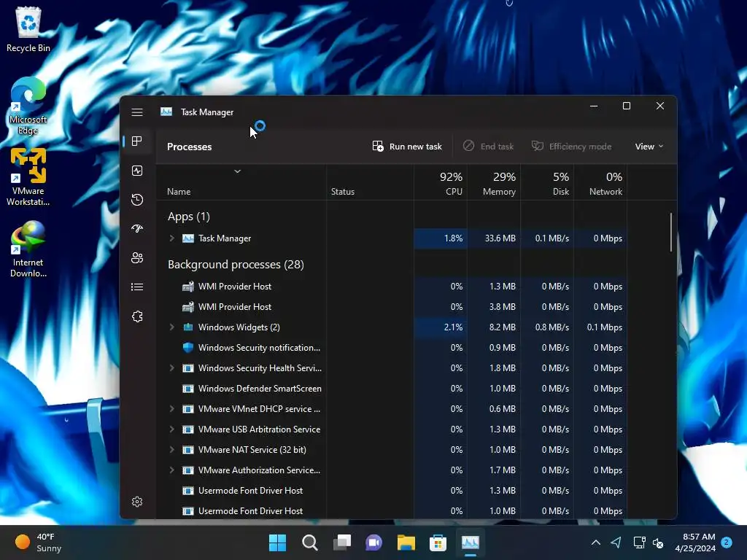The height and width of the screenshot is (560, 747).
Task: Expand VMware NAT Service (32 bit) row
Action: (x=171, y=450)
